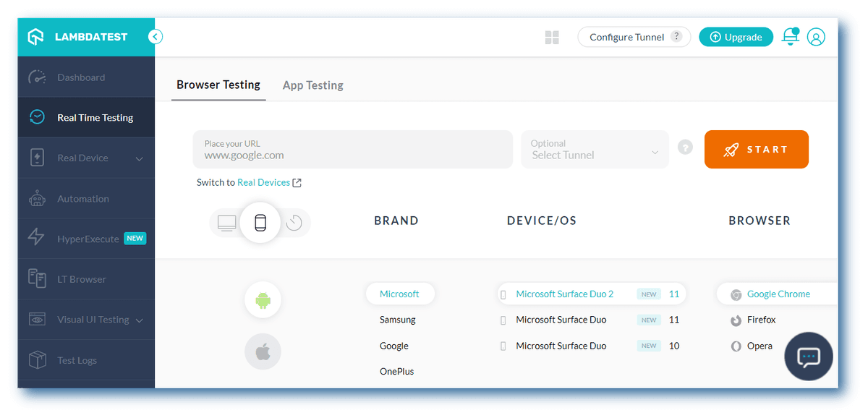The height and width of the screenshot is (418, 868).
Task: Select the Android OS icon
Action: [x=263, y=299]
